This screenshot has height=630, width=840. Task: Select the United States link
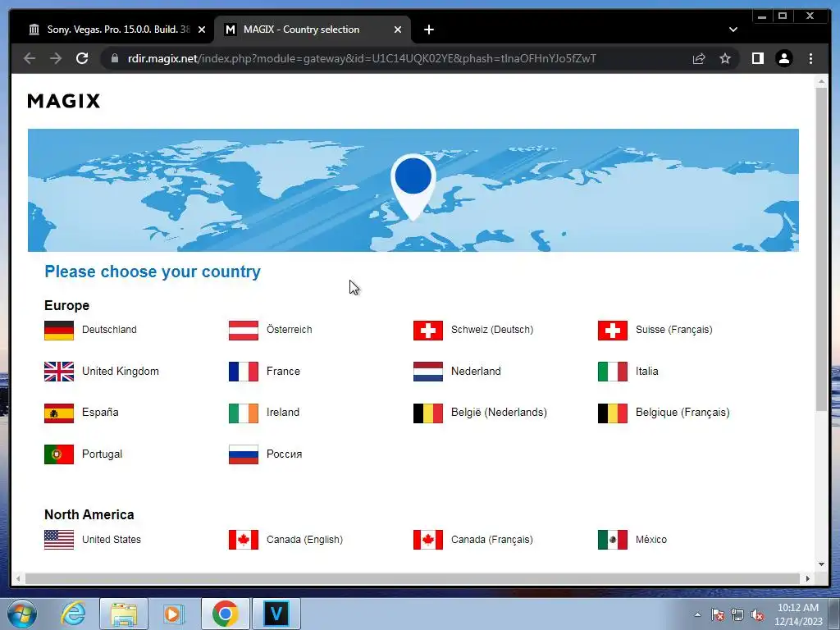[112, 540]
